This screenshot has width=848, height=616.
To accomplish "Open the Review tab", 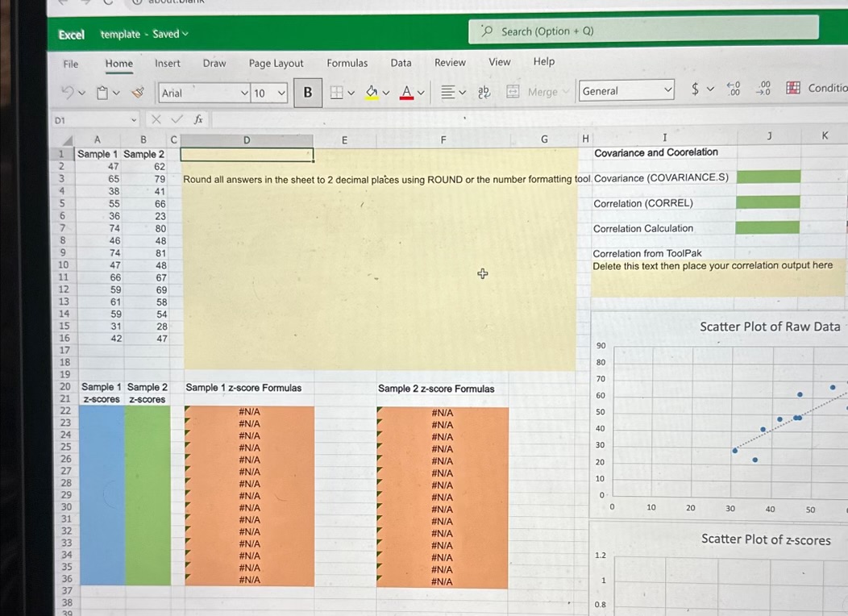I will (x=450, y=62).
